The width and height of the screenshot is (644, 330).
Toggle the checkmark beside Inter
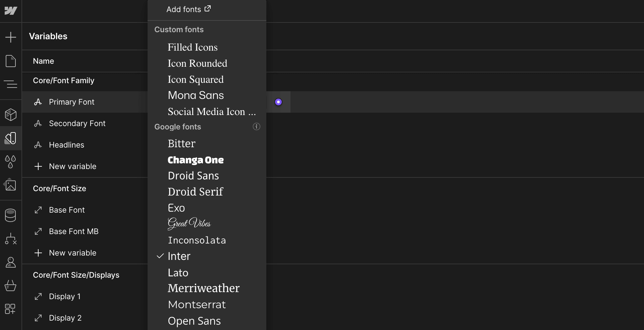[160, 256]
